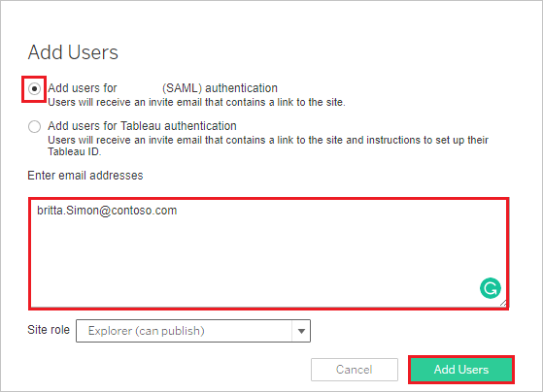This screenshot has width=543, height=392.
Task: Click the email addresses text area
Action: [x=268, y=253]
